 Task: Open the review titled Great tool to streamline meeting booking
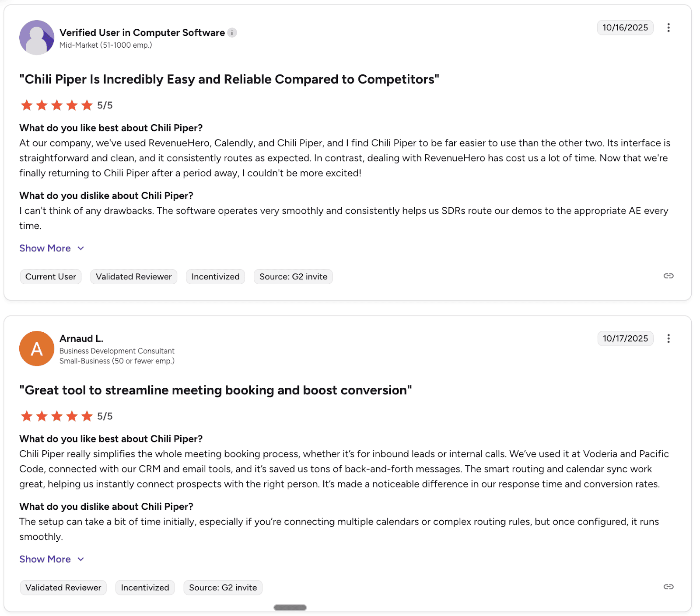(215, 390)
